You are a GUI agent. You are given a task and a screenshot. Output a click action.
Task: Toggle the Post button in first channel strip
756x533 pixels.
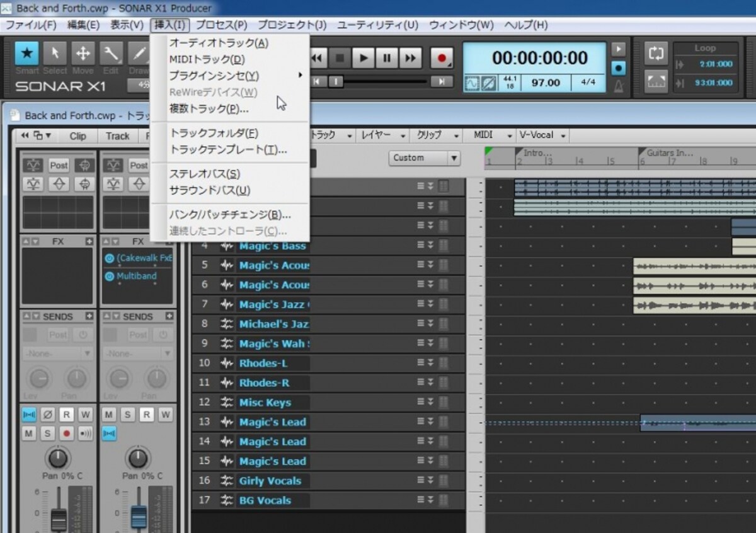pyautogui.click(x=59, y=165)
